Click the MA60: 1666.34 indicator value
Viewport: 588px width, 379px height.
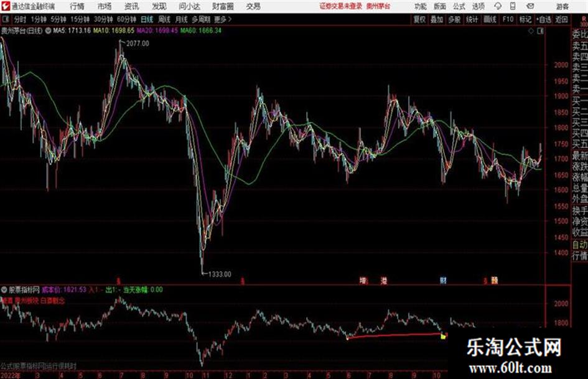(200, 30)
